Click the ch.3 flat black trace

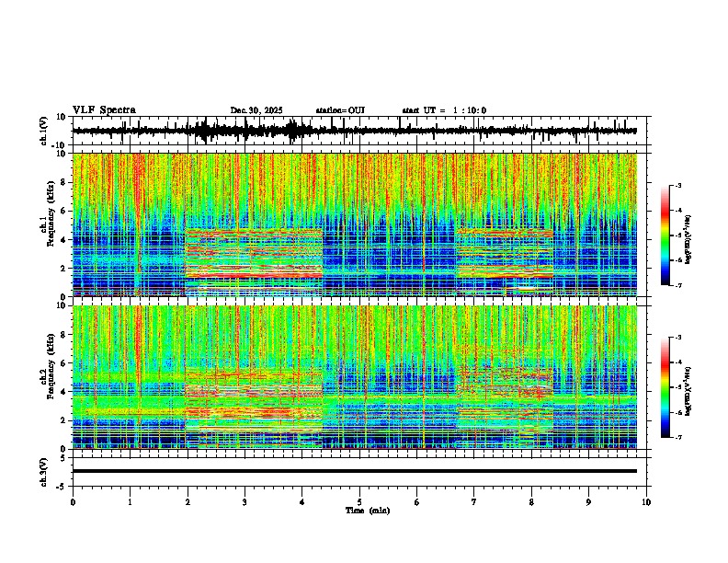355,471
